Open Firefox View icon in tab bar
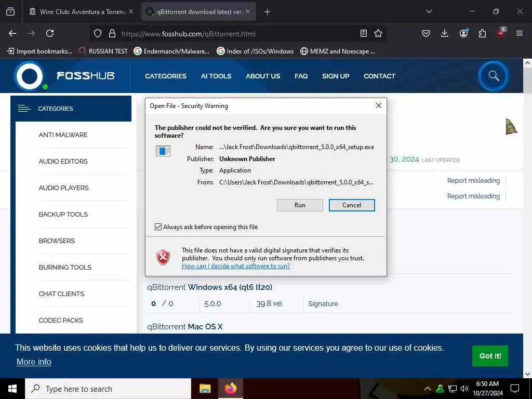Viewport: 532px width, 399px height. coord(10,11)
